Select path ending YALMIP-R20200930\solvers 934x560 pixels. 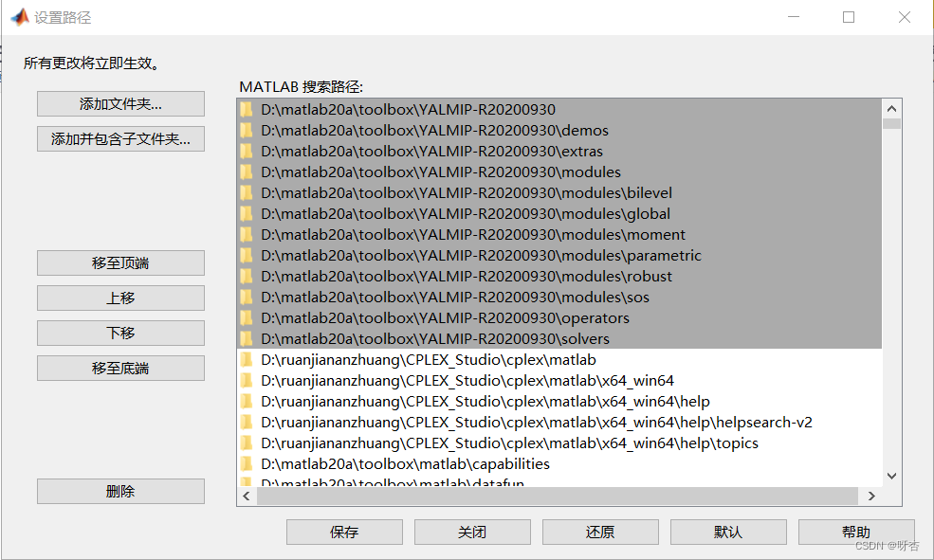coord(559,338)
